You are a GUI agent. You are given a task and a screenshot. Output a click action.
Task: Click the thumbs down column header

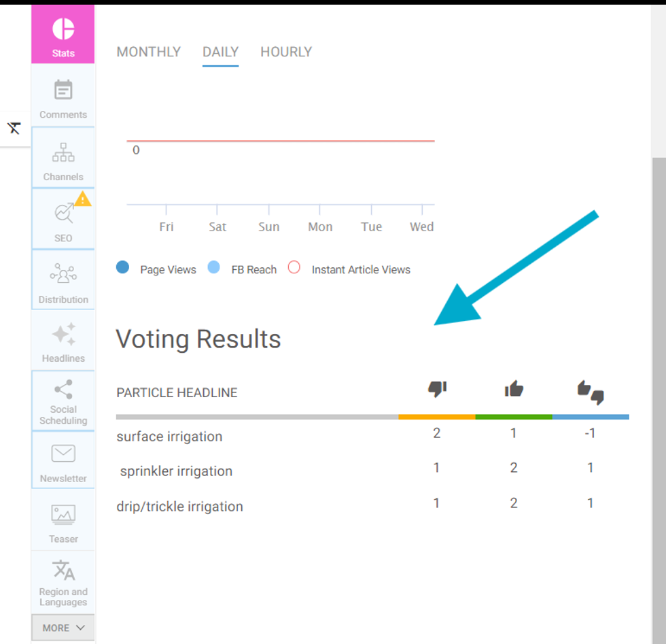pos(437,390)
